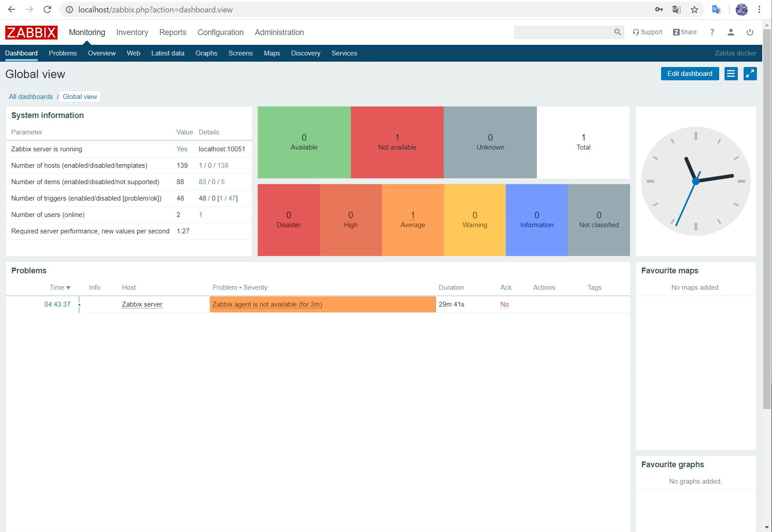772x532 pixels.
Task: Open the help question mark icon
Action: pyautogui.click(x=712, y=32)
